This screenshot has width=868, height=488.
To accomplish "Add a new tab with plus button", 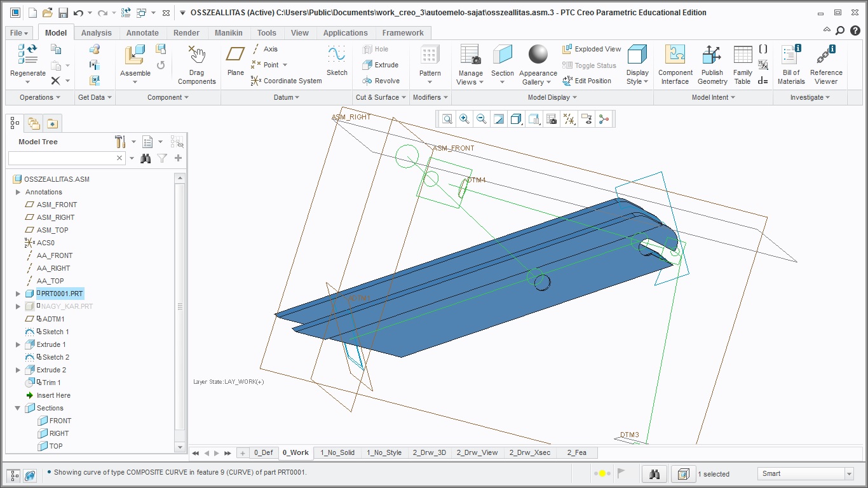I will 242,452.
